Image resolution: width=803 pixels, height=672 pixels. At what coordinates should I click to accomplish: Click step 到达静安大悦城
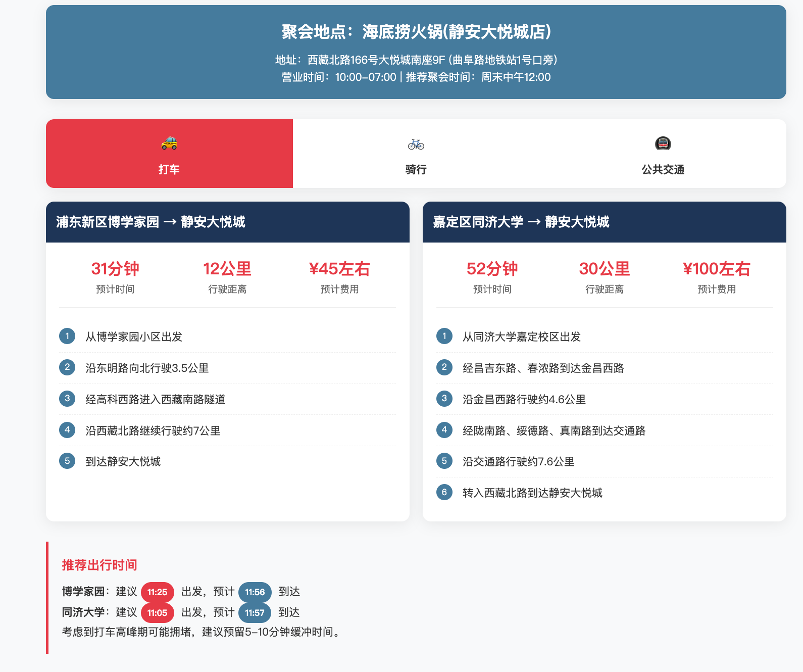(227, 461)
